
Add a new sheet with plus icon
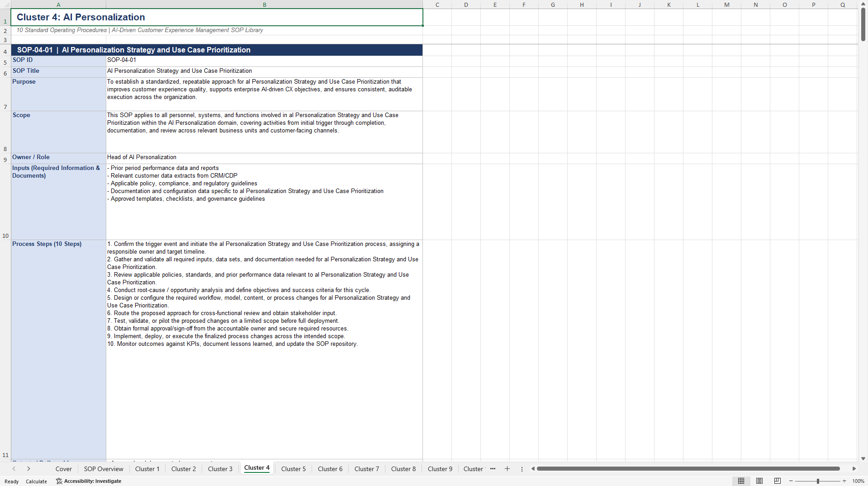[x=507, y=469]
